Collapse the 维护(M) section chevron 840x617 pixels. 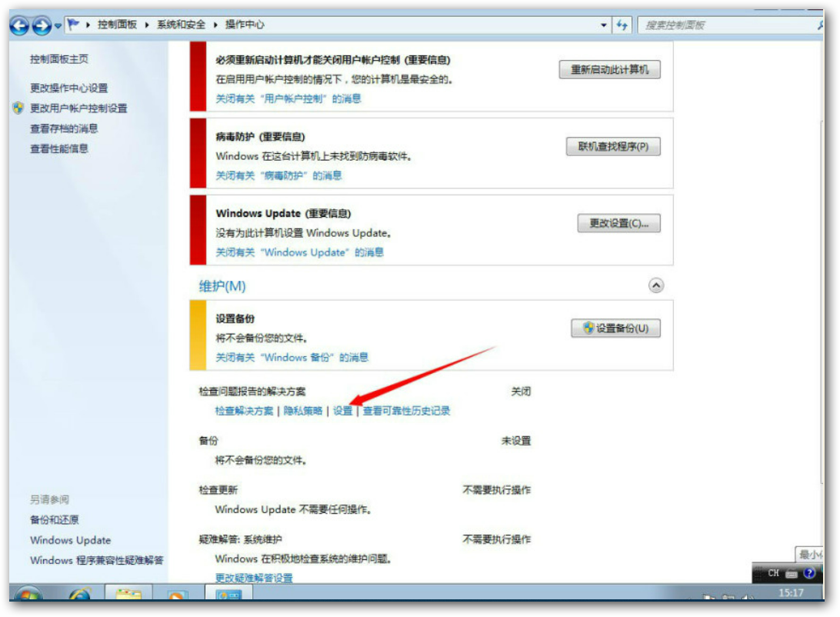click(655, 285)
